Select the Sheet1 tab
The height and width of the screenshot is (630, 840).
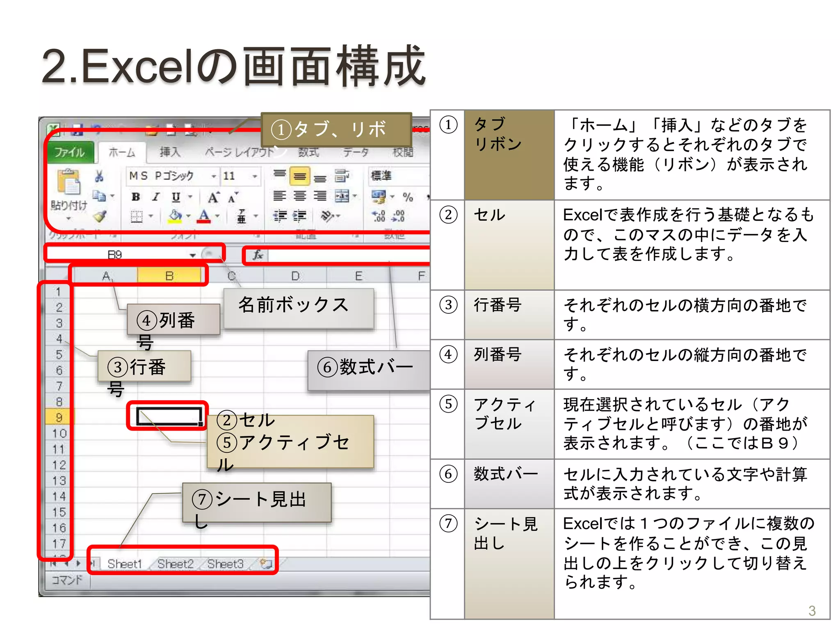[124, 564]
